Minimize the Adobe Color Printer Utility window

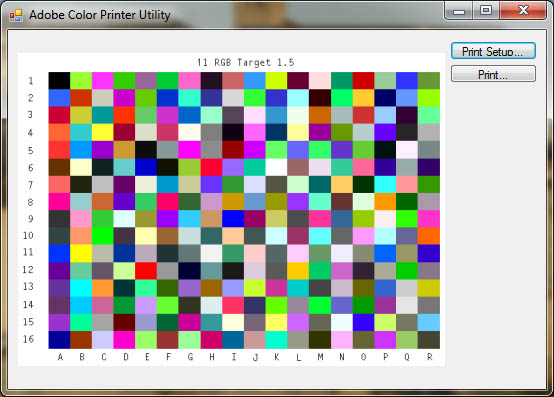pos(459,11)
